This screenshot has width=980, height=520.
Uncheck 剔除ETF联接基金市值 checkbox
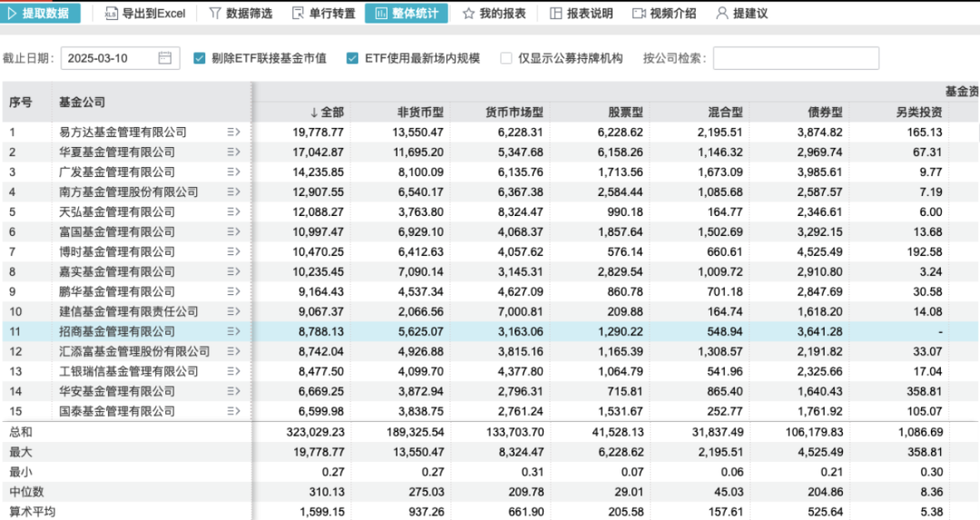tap(199, 58)
